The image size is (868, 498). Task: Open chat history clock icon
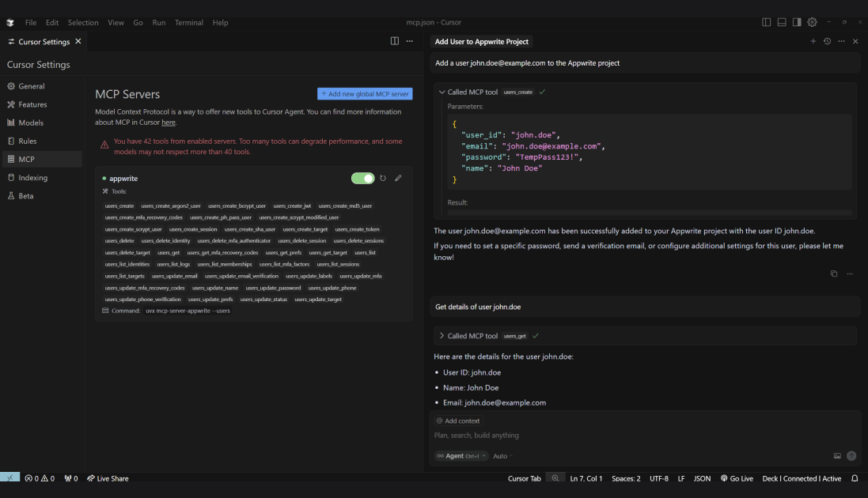(x=827, y=41)
